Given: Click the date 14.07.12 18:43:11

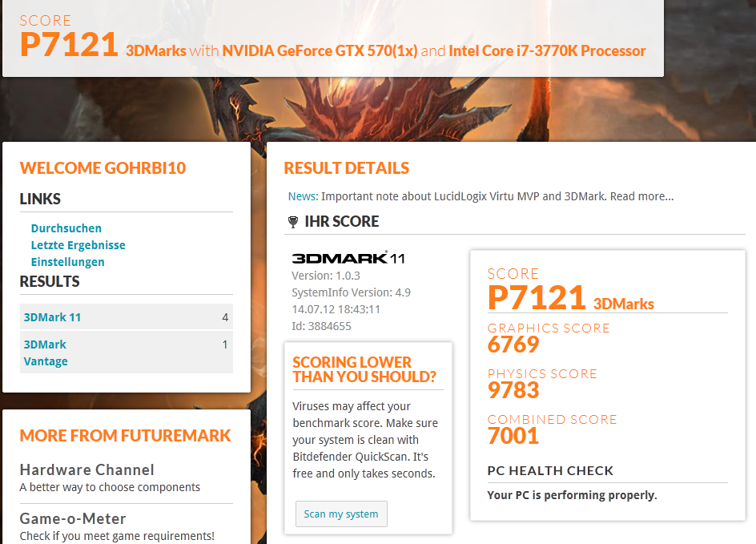Looking at the screenshot, I should (x=336, y=309).
